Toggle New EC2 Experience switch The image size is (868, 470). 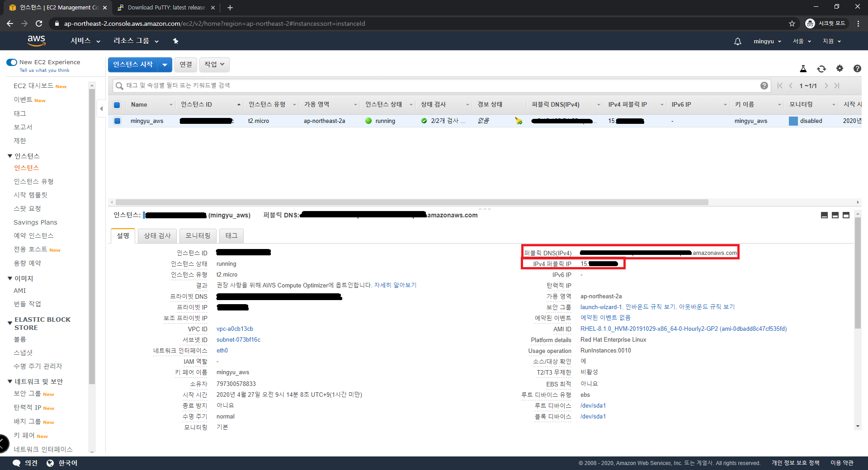tap(12, 62)
